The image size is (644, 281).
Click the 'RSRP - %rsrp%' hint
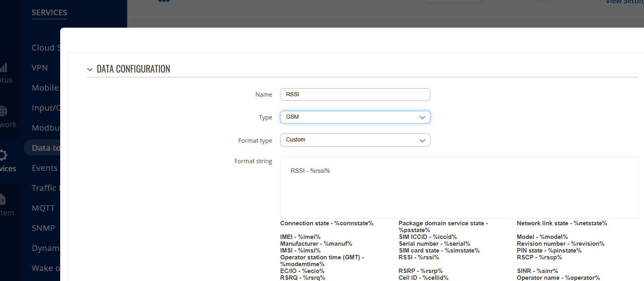[421, 271]
